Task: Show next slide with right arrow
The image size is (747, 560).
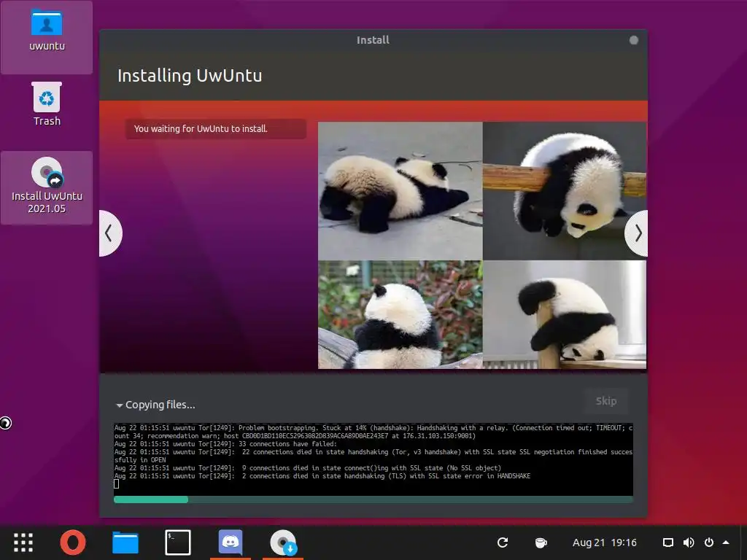Action: pyautogui.click(x=636, y=233)
